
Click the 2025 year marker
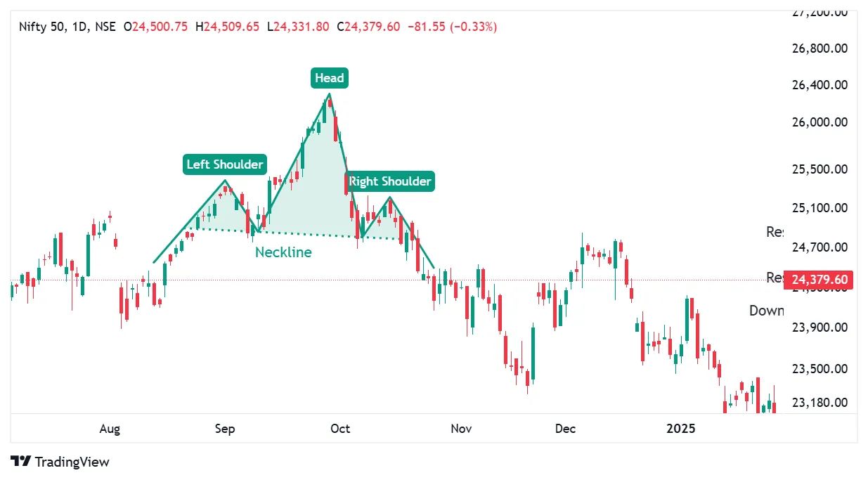pos(680,428)
